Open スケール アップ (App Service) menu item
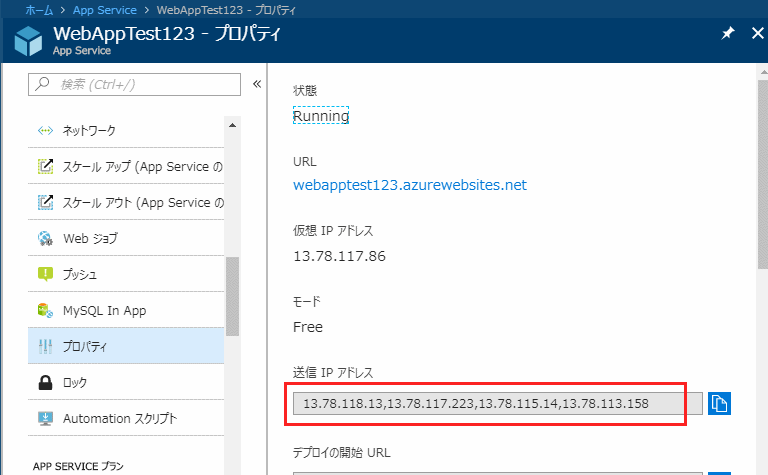768x475 pixels. coord(126,166)
